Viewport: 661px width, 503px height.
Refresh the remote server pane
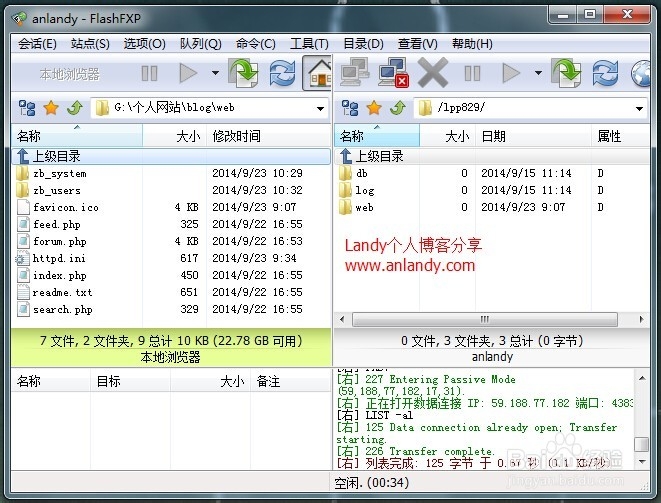click(605, 73)
